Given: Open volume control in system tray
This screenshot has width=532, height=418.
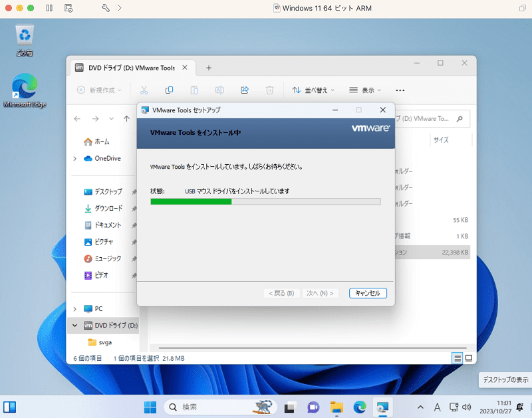Looking at the screenshot, I should click(467, 407).
